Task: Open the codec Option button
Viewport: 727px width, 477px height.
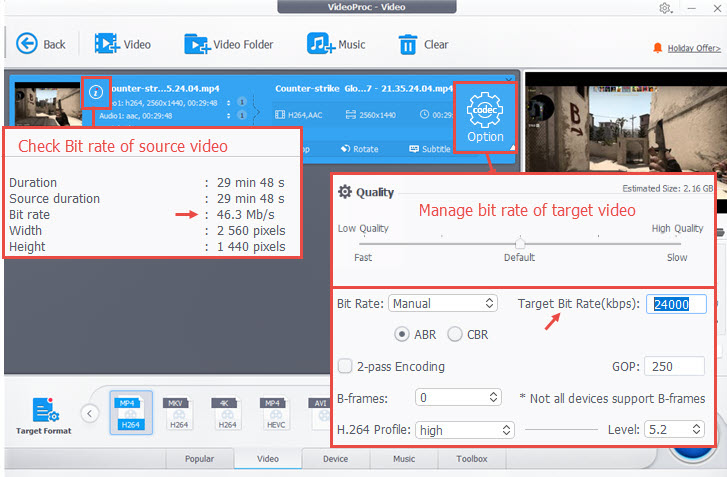Action: pos(485,118)
